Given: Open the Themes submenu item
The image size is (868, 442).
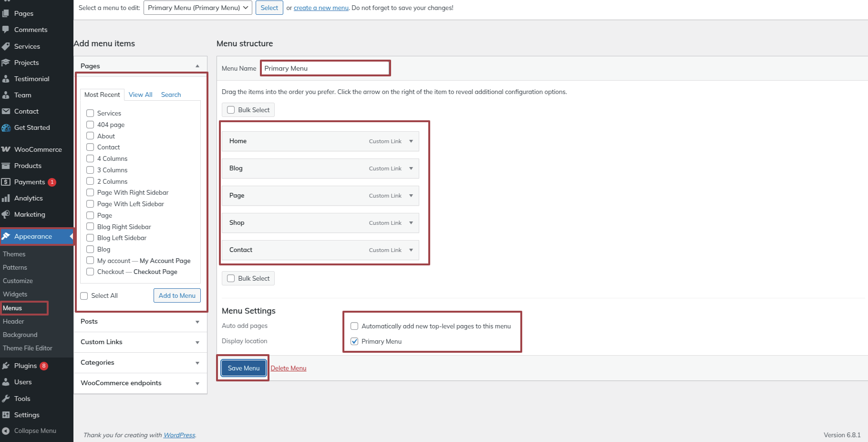Looking at the screenshot, I should tap(14, 254).
